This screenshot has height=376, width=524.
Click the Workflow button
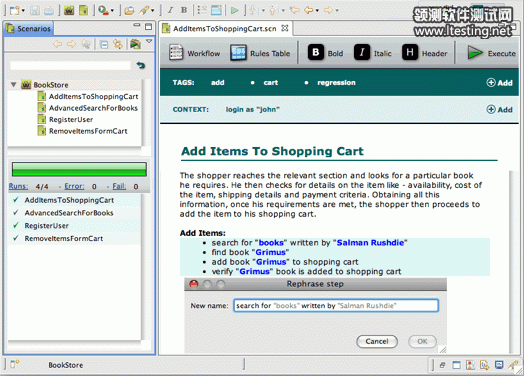(194, 53)
